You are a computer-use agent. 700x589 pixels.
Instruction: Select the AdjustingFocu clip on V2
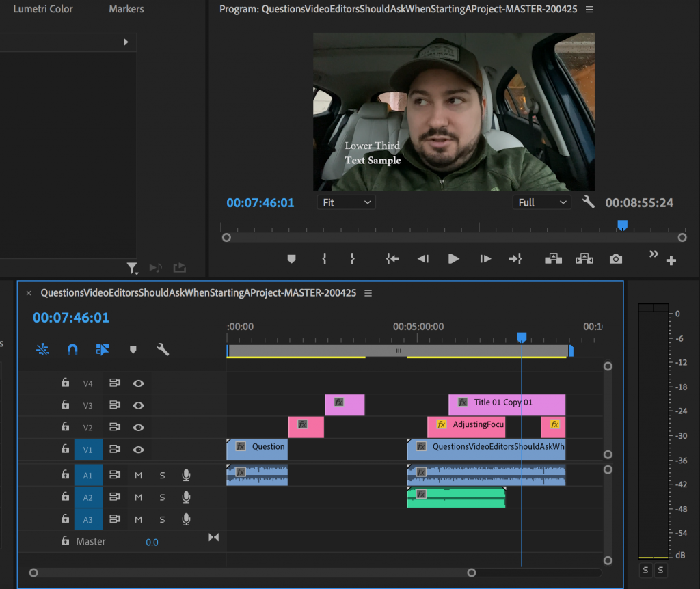pyautogui.click(x=466, y=427)
